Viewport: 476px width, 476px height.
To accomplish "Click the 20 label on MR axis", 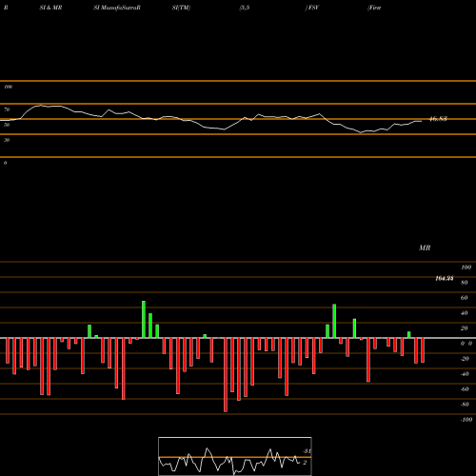I will tap(465, 328).
